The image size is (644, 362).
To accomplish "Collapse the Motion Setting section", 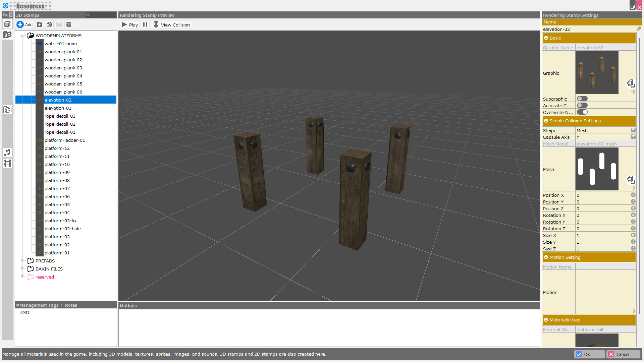I will point(546,257).
